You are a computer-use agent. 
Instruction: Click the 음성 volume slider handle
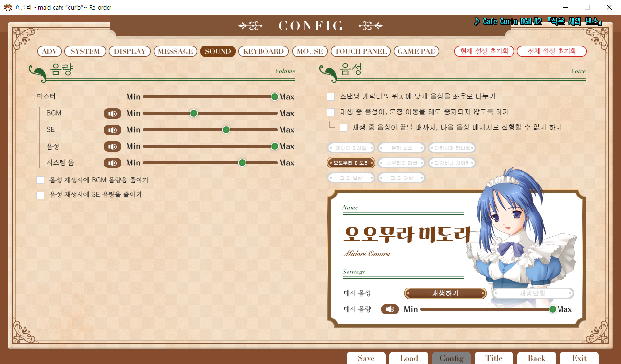click(275, 146)
